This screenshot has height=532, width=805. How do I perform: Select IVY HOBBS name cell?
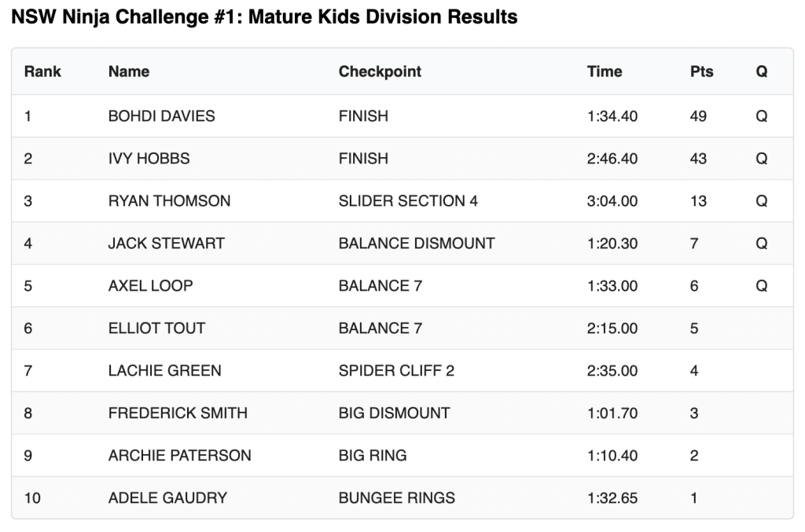149,159
